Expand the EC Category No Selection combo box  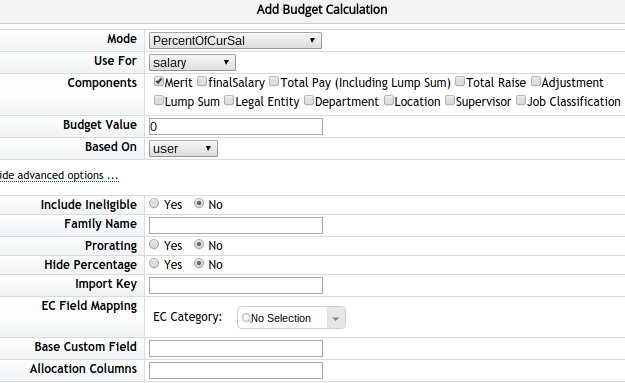tap(291, 318)
